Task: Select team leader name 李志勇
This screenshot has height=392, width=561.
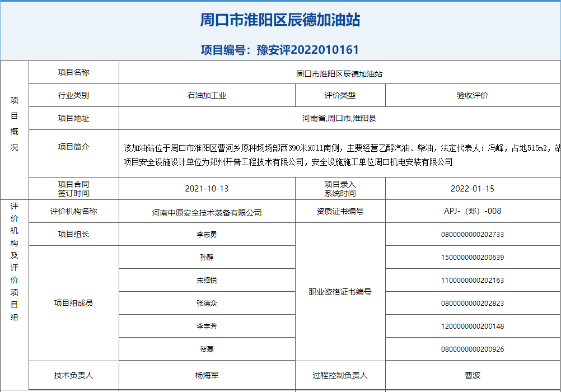Action: (207, 235)
